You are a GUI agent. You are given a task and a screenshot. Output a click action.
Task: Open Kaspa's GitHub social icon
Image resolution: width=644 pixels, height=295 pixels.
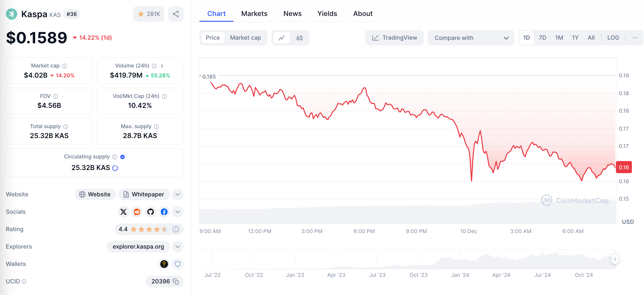click(x=151, y=212)
